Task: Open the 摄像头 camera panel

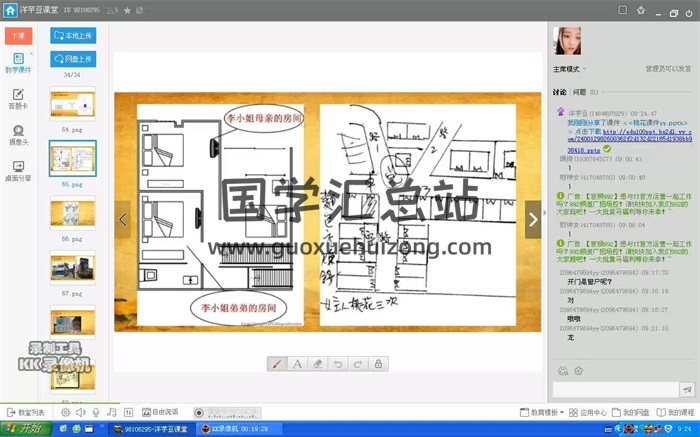Action: [19, 134]
